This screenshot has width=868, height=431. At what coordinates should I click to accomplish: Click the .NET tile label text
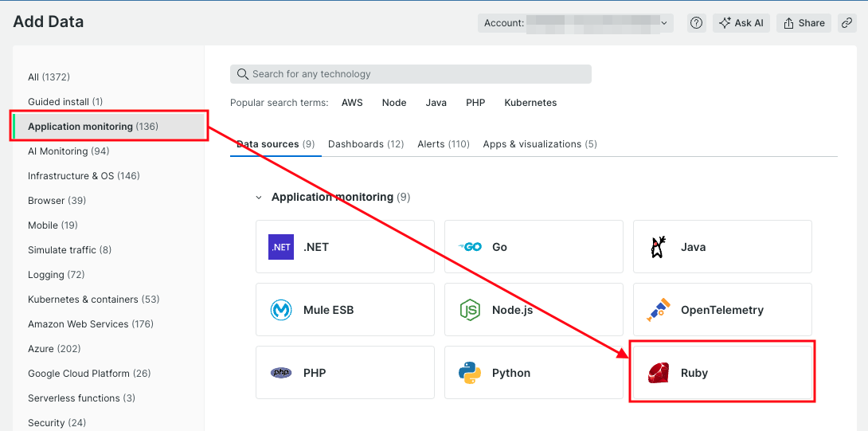[x=316, y=247]
